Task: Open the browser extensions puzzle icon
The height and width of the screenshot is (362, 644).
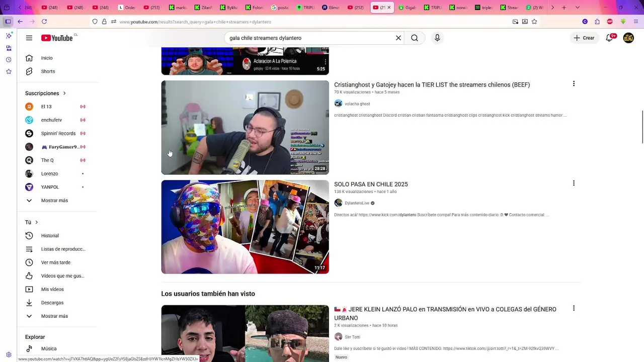Action: [x=597, y=22]
